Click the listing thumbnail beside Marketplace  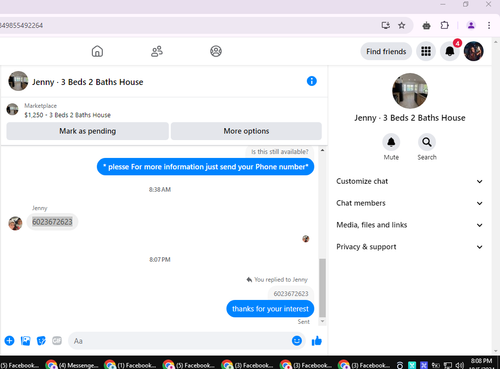(x=13, y=109)
